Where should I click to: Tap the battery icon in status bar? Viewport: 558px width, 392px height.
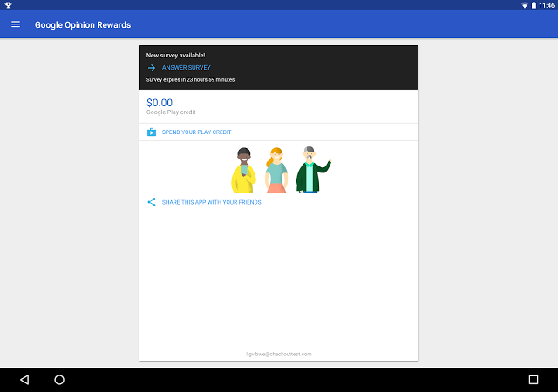point(535,5)
